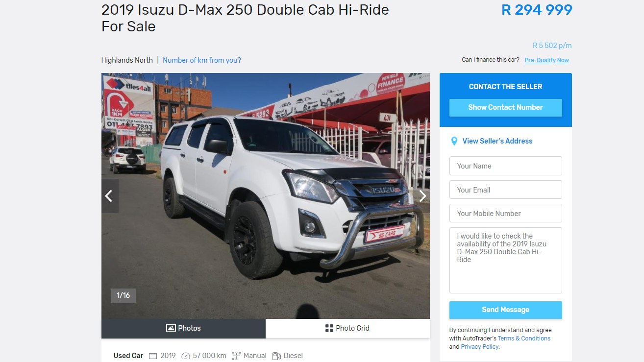Screen dimensions: 644x362
Task: Click Show Contact Number button
Action: click(x=505, y=107)
